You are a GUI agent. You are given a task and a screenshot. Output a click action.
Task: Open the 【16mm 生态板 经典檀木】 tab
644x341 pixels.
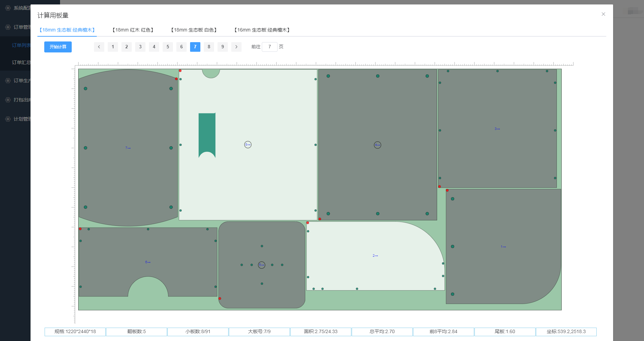[262, 30]
